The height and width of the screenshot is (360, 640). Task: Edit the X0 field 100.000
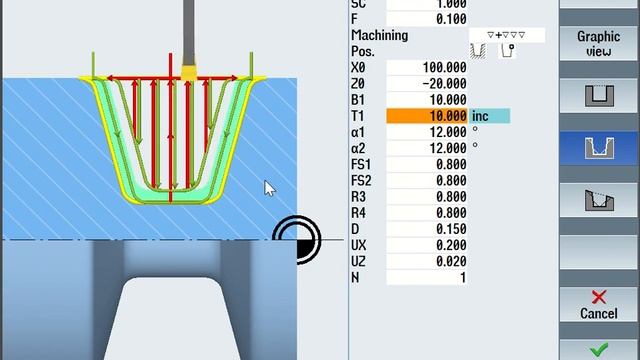point(427,67)
